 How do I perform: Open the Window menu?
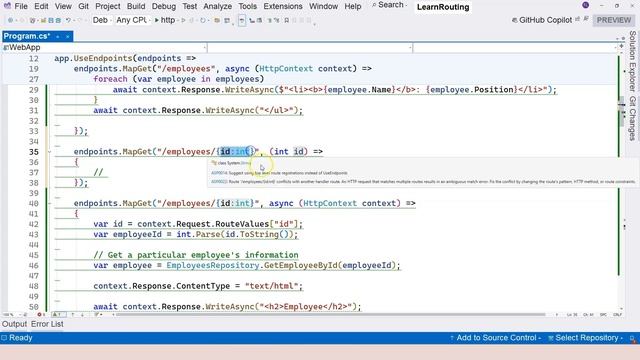(323, 6)
